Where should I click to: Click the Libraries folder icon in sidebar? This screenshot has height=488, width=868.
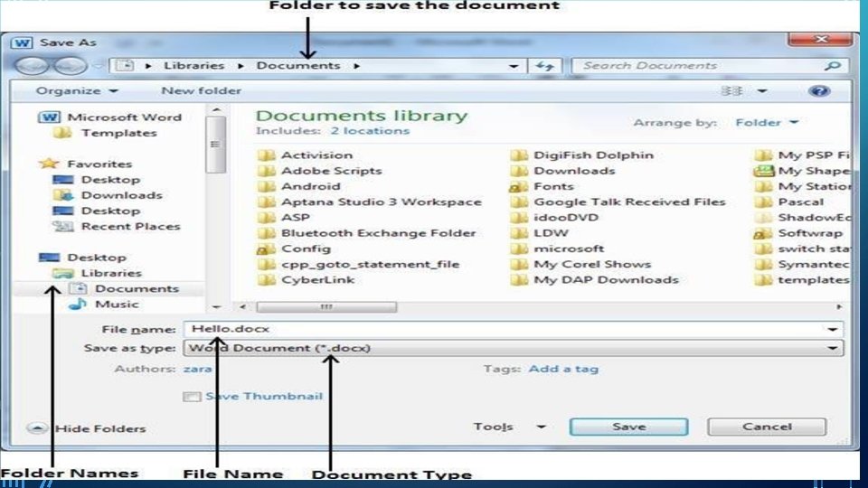pos(62,273)
